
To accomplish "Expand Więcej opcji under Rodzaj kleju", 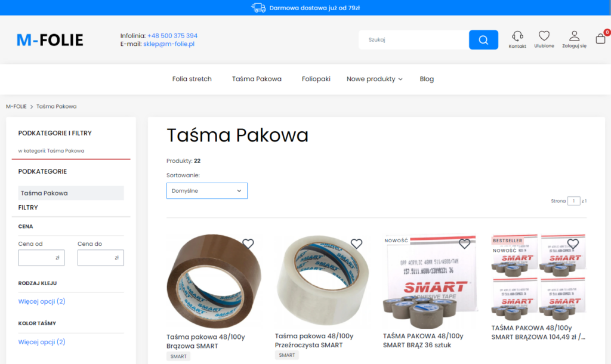I will pyautogui.click(x=42, y=301).
